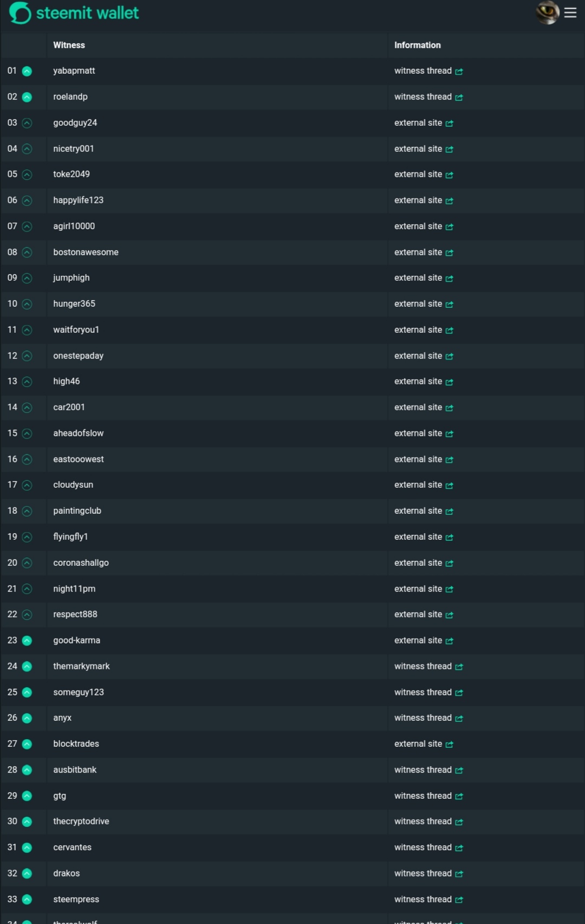The image size is (585, 924).
Task: Remove vote for yabapmatt witness
Action: tap(27, 71)
